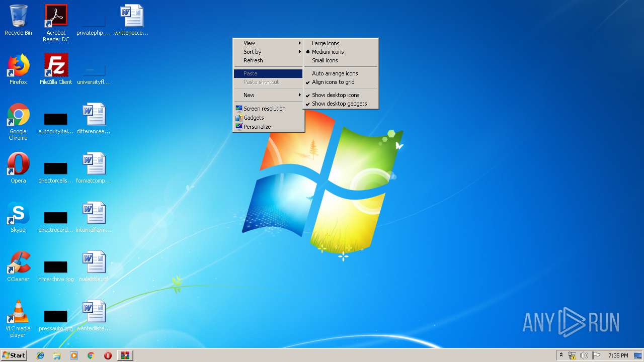
Task: Toggle Auto arrange icons
Action: (341, 73)
